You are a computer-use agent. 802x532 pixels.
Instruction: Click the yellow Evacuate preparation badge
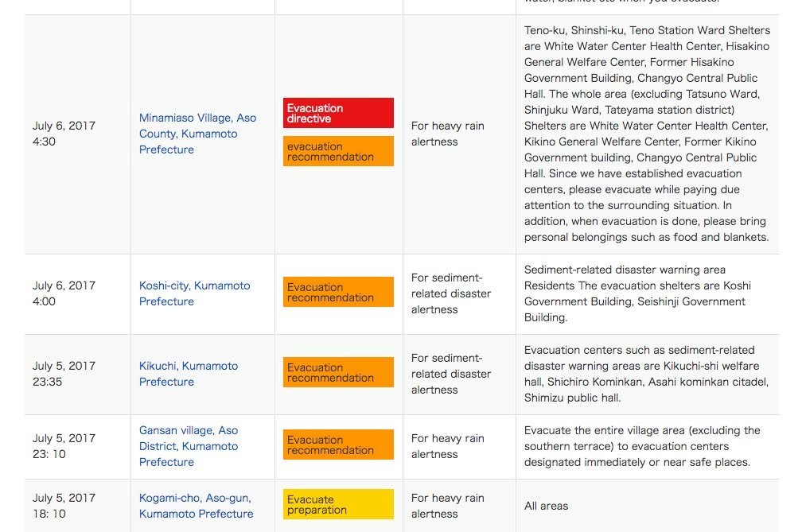click(x=338, y=504)
